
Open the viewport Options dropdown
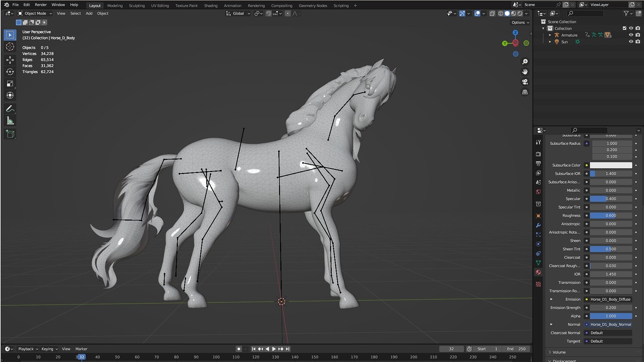coord(520,22)
